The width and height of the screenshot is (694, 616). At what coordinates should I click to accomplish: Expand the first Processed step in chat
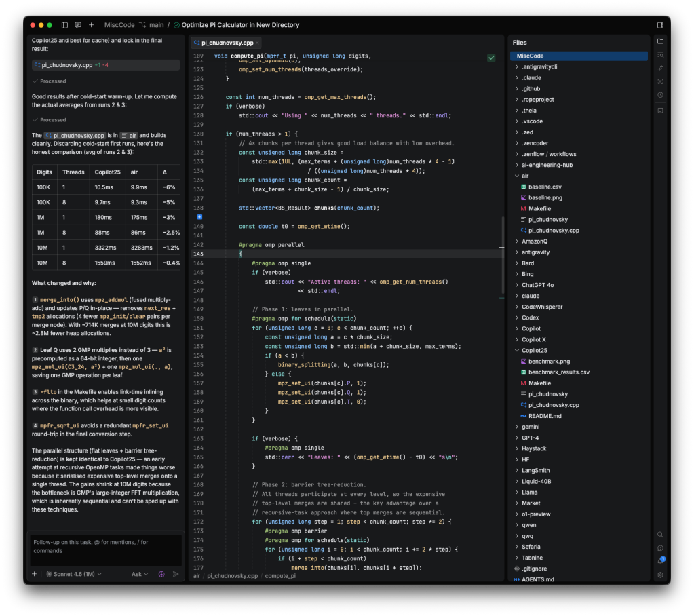tap(49, 81)
